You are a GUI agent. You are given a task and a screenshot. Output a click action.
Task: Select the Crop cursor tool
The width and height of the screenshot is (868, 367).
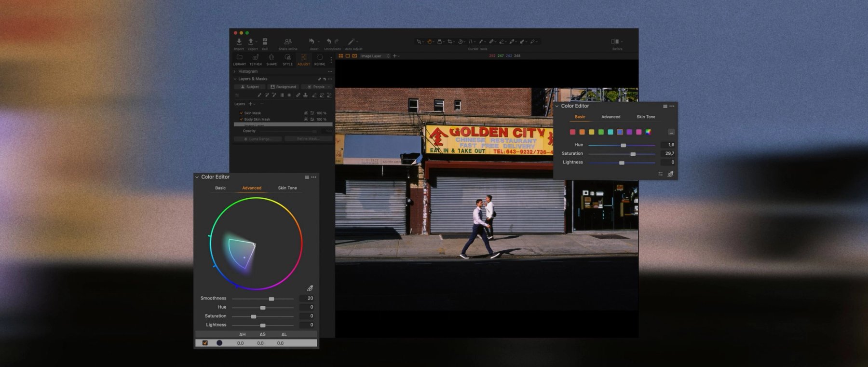(x=450, y=41)
